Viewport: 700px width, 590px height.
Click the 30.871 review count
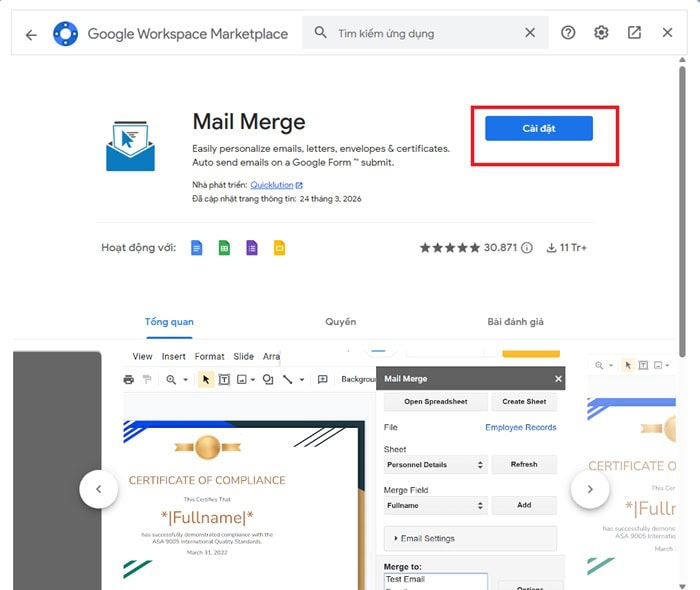click(x=500, y=248)
